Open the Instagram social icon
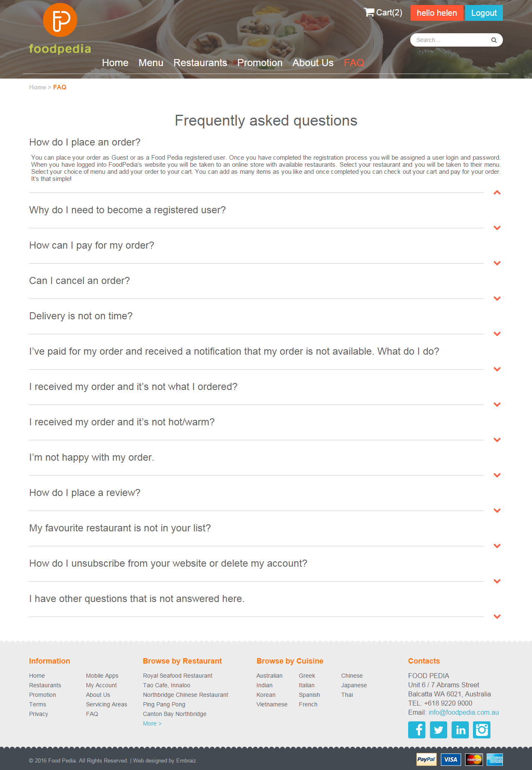This screenshot has width=532, height=770. point(482,730)
